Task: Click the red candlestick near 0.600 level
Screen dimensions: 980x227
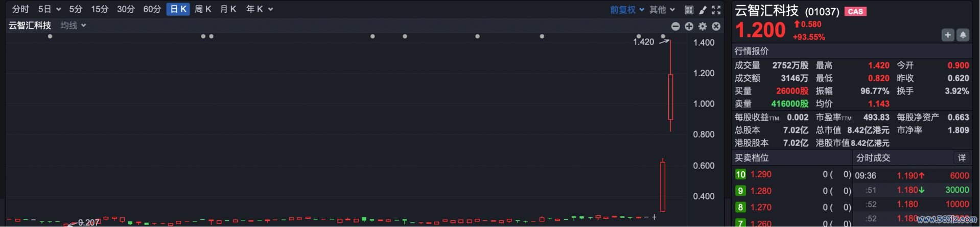Action: pos(663,187)
